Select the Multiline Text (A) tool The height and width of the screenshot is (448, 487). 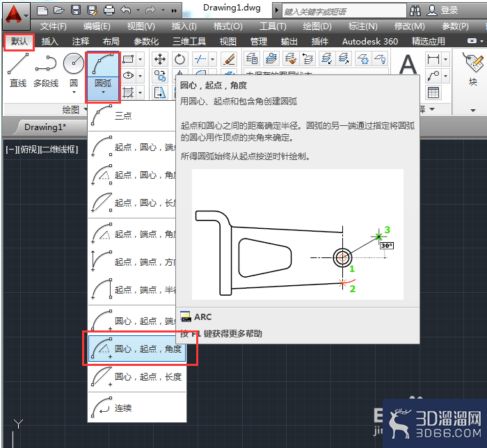pyautogui.click(x=408, y=65)
